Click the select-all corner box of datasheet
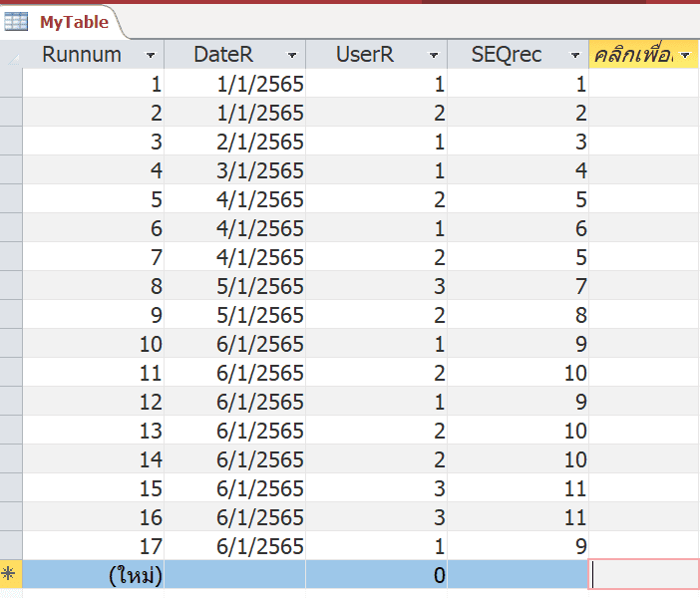The width and height of the screenshot is (700, 598). [x=11, y=55]
